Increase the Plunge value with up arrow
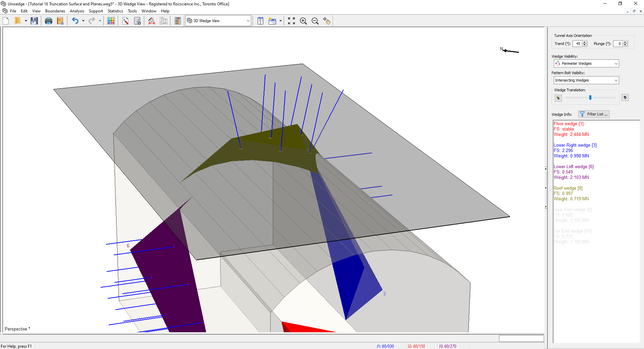 point(625,42)
